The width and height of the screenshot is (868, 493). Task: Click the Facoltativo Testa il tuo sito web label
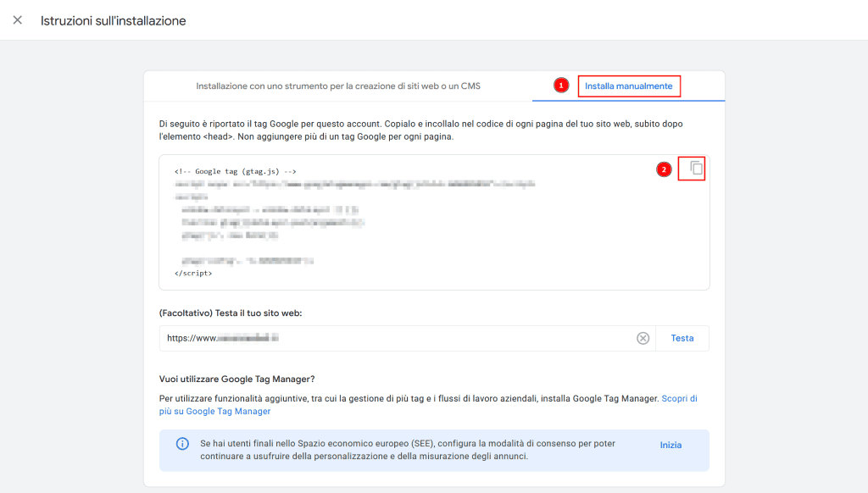click(x=231, y=313)
